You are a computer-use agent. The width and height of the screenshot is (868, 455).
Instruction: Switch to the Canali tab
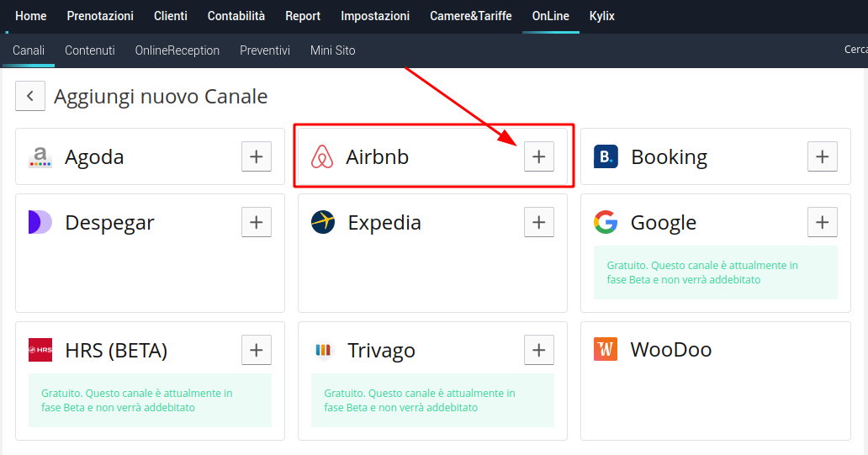pos(29,50)
